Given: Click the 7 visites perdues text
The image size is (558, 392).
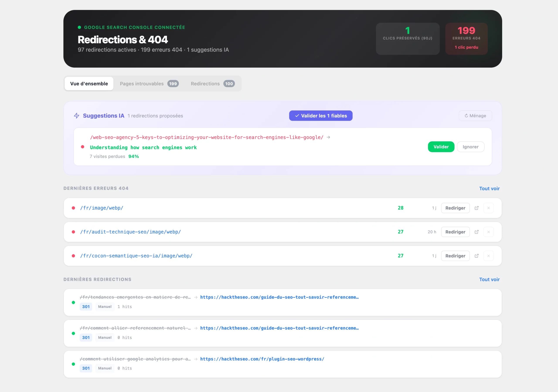Looking at the screenshot, I should click(107, 156).
